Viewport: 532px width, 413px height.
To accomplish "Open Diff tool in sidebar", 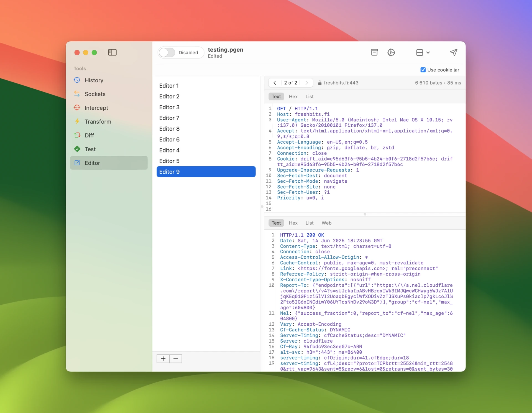I will [x=89, y=136].
